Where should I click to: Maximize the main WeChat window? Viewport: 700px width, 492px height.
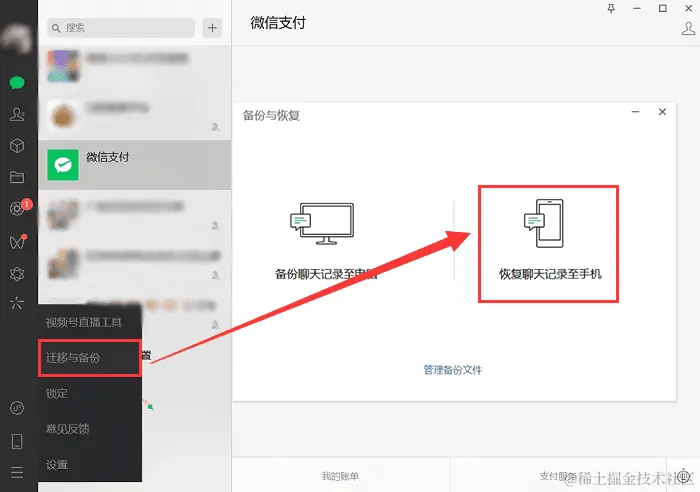[662, 8]
